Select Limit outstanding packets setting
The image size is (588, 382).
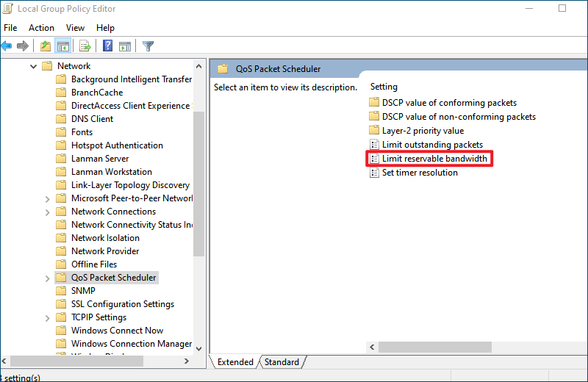click(432, 145)
